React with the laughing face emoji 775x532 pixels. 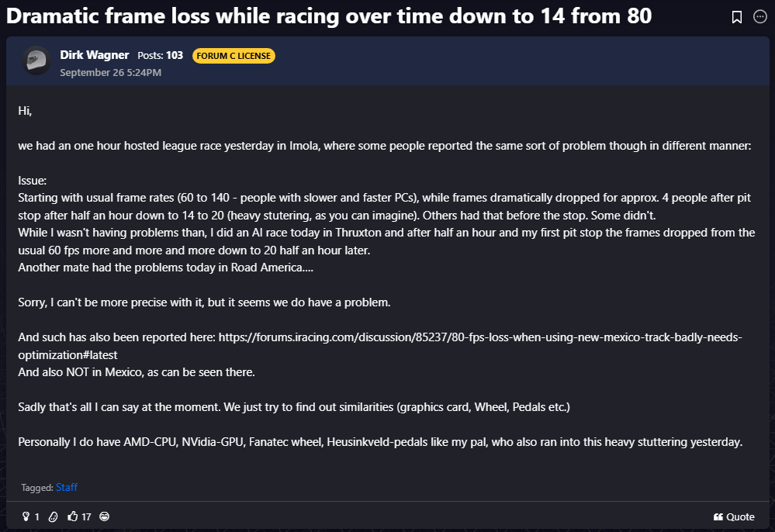(105, 516)
